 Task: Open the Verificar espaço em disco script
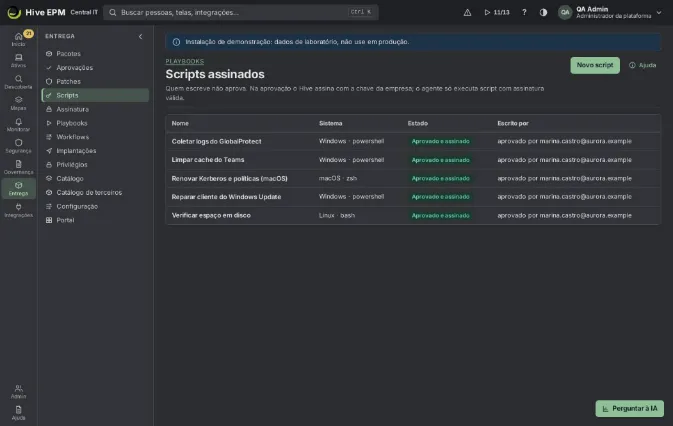[x=211, y=215]
